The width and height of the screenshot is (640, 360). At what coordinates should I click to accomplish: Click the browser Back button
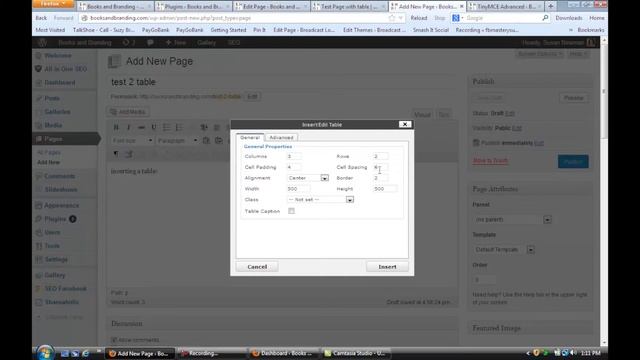(41, 18)
